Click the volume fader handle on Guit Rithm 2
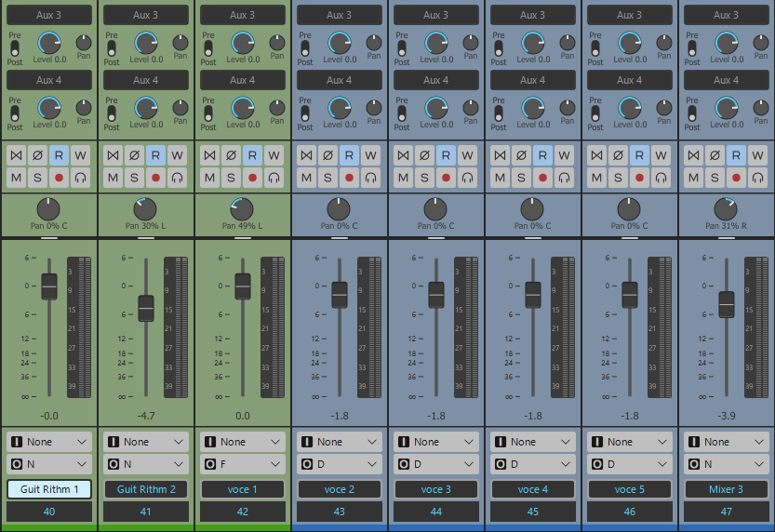 pos(146,306)
